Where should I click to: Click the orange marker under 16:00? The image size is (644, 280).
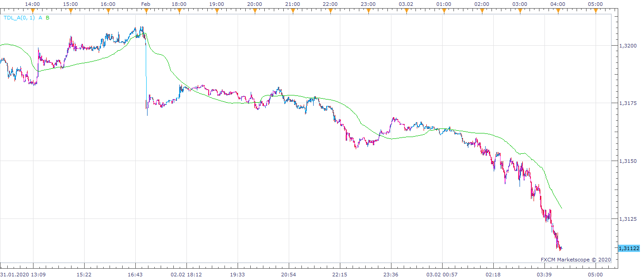(x=108, y=10)
